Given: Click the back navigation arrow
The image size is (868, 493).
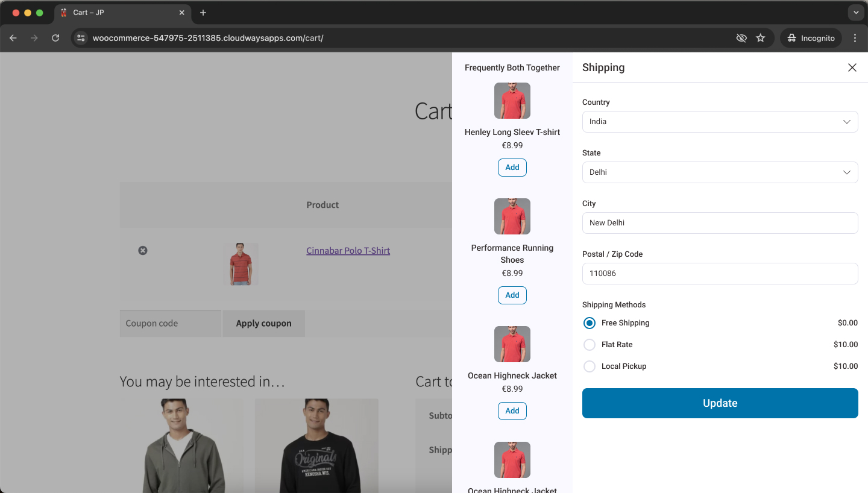Looking at the screenshot, I should click(x=13, y=37).
